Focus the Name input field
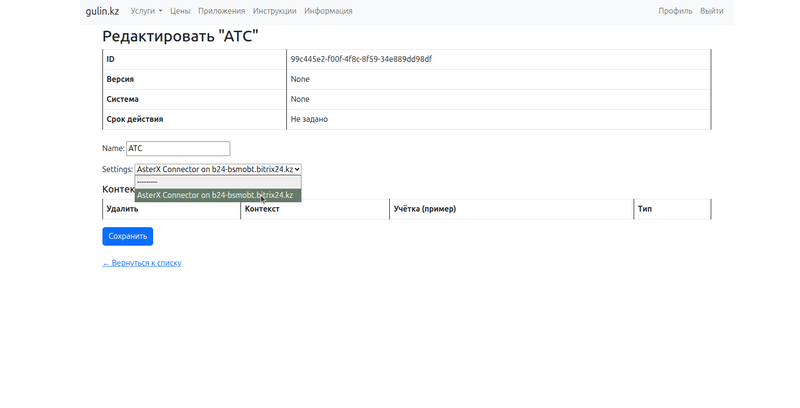The width and height of the screenshot is (800, 408). click(x=178, y=148)
